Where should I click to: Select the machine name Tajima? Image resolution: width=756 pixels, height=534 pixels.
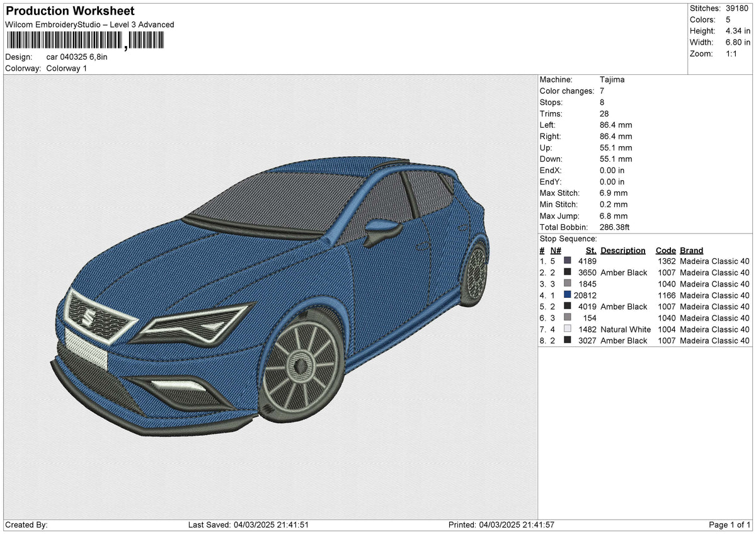(612, 80)
